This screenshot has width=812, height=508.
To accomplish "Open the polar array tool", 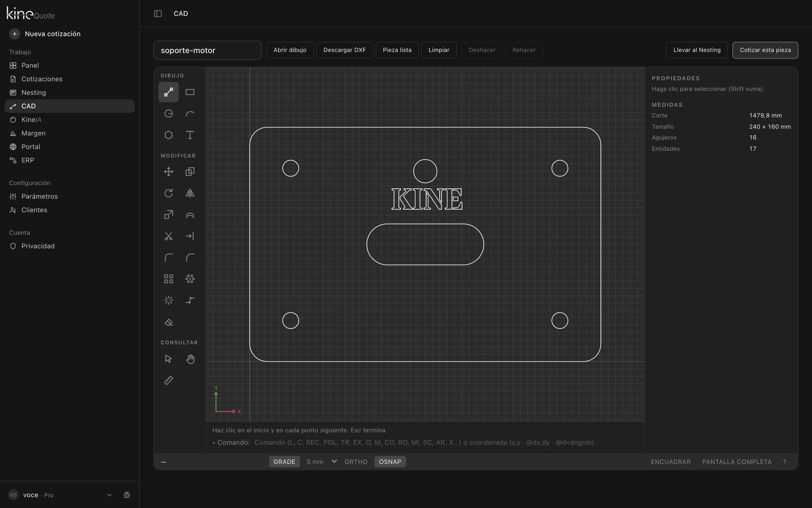I will pos(190,279).
